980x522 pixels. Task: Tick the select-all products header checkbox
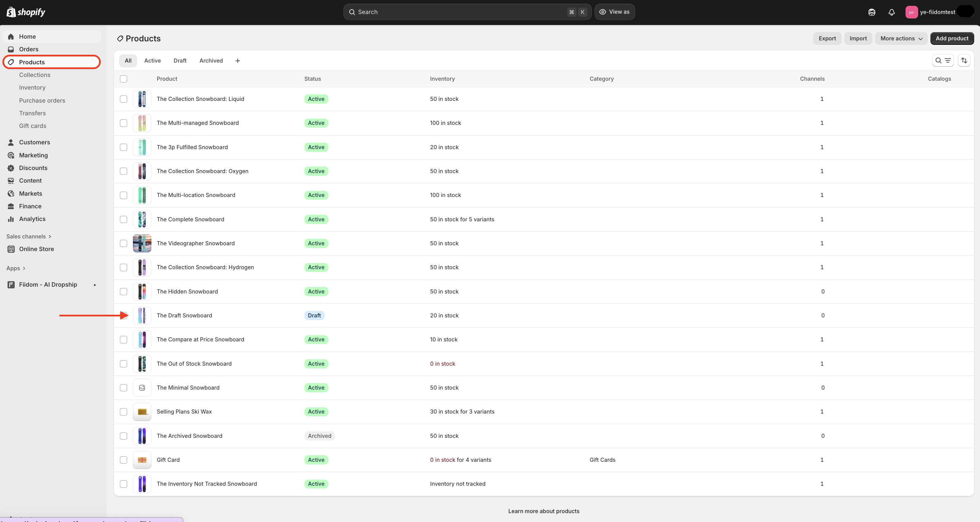(x=123, y=79)
